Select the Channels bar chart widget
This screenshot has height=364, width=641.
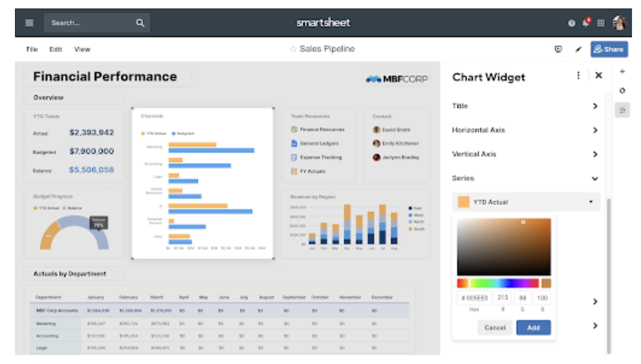click(x=203, y=183)
